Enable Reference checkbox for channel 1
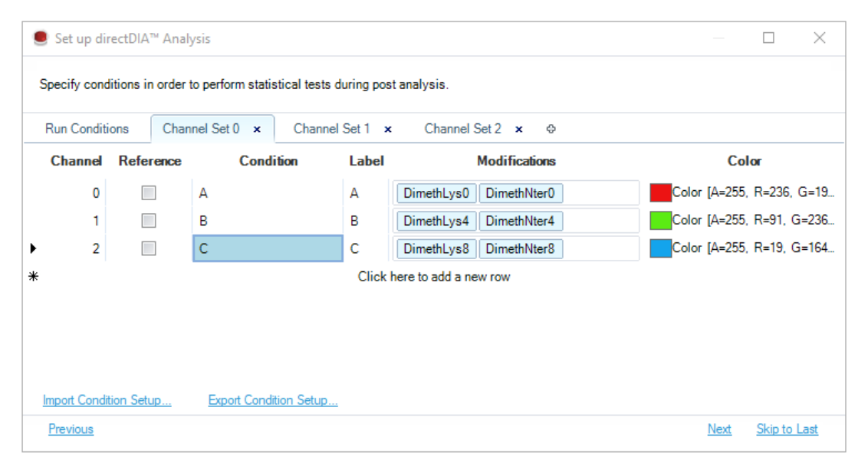Viewport: 868px width, 473px height. 148,220
